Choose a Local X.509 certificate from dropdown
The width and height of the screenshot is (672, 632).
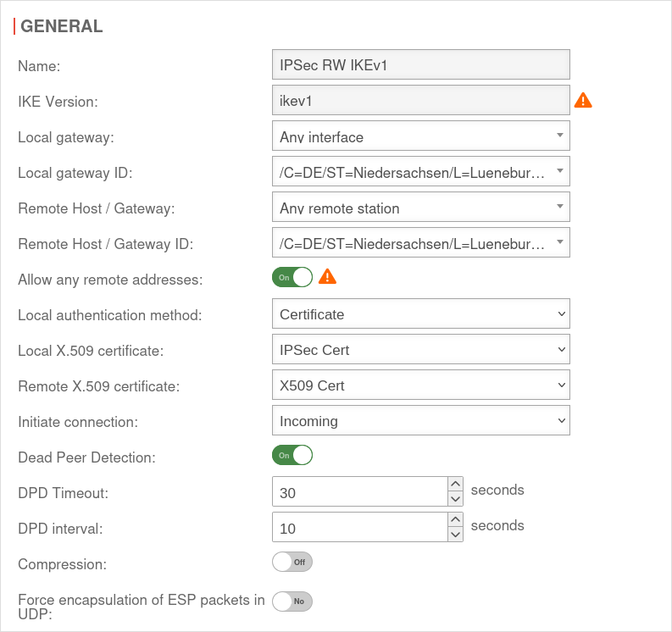pyautogui.click(x=420, y=349)
